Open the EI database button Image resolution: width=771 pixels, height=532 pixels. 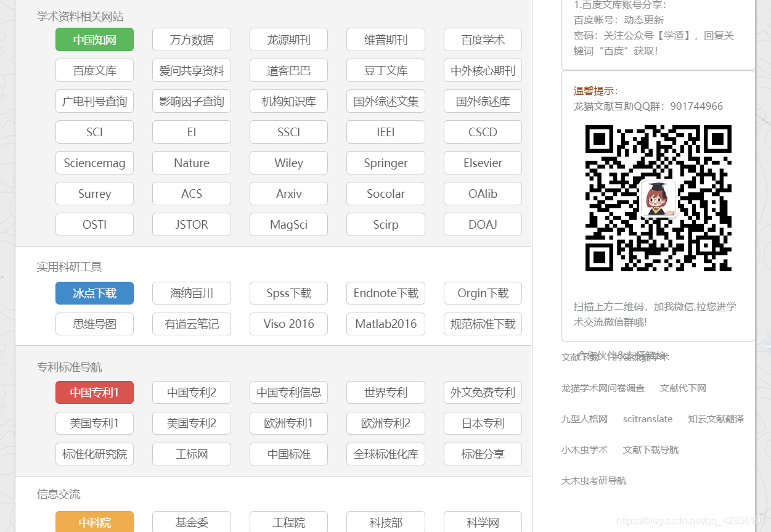coord(192,132)
